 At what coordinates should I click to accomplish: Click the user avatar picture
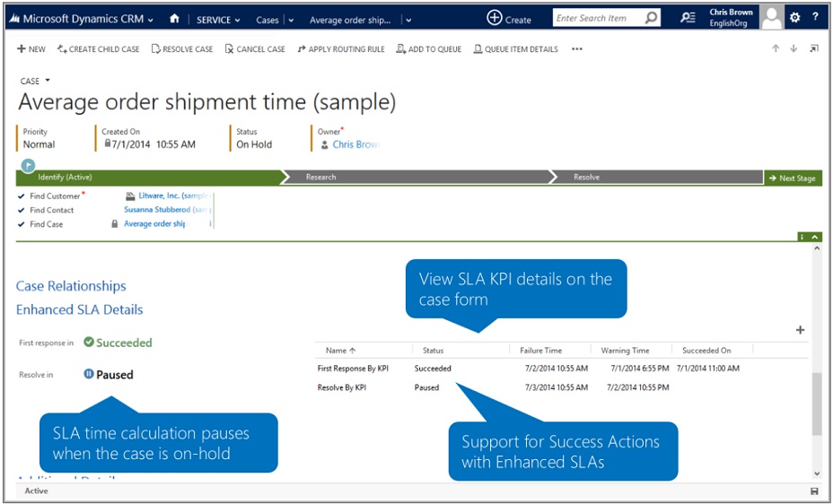(771, 18)
